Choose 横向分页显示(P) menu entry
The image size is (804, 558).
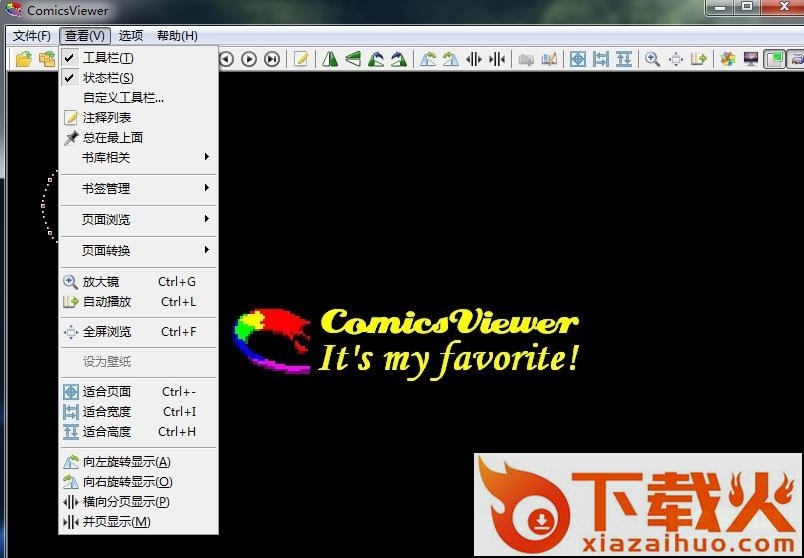coord(138,502)
